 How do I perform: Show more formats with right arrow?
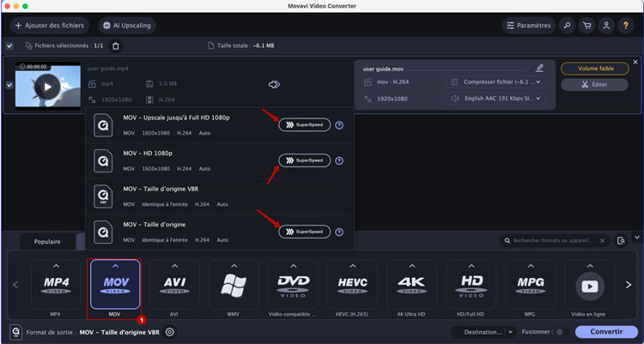(629, 285)
